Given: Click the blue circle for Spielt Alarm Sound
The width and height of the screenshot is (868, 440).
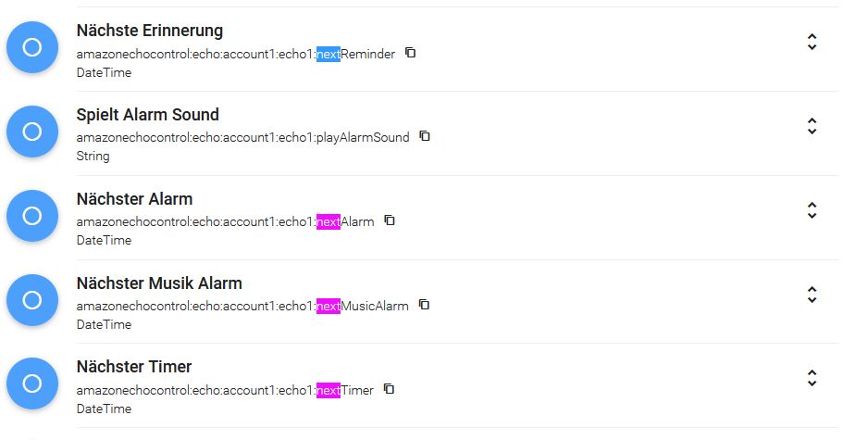Looking at the screenshot, I should tap(32, 132).
